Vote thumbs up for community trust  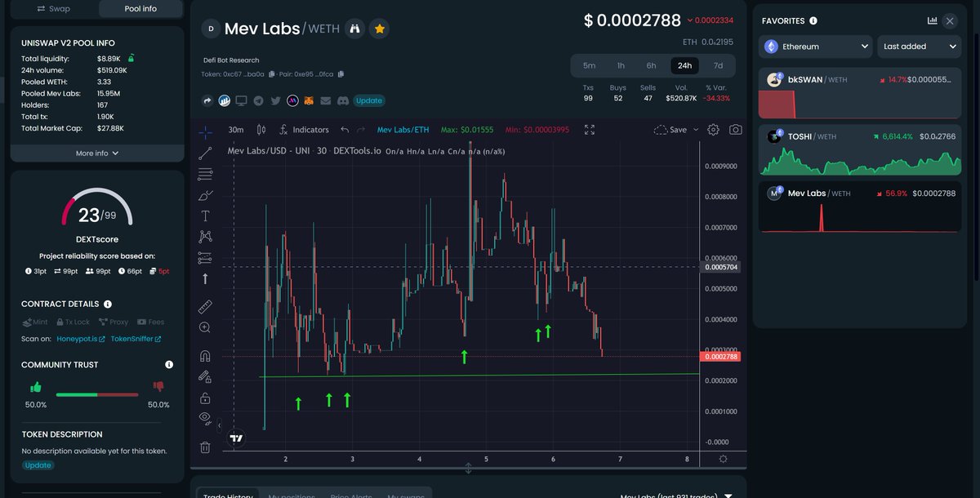[36, 387]
